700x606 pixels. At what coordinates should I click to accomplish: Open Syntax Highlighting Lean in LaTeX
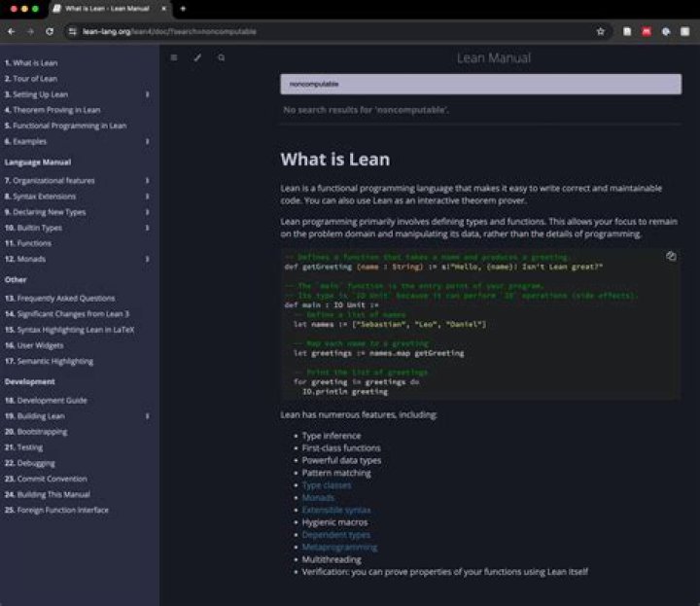[70, 330]
